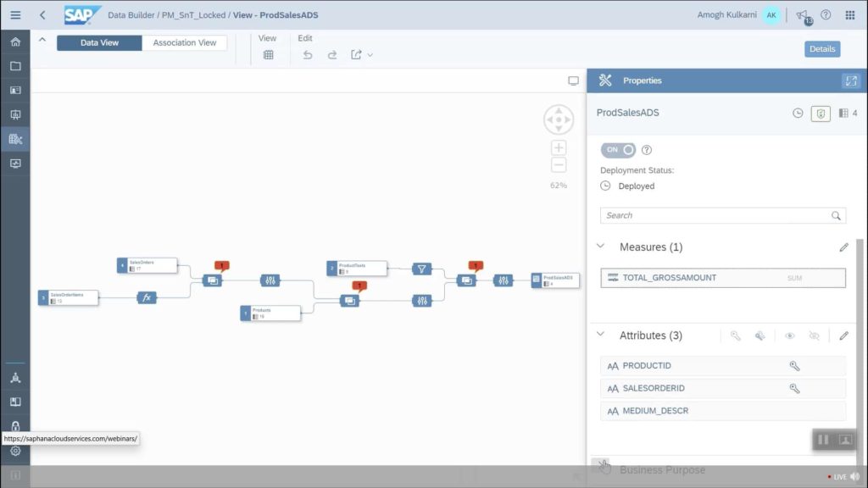Image resolution: width=868 pixels, height=488 pixels.
Task: Open the View menu group label
Action: point(267,38)
